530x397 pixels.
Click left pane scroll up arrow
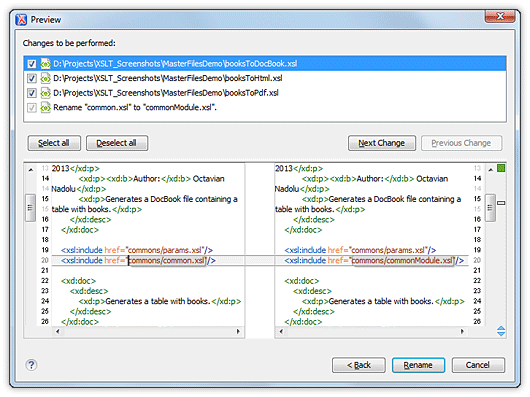point(30,170)
